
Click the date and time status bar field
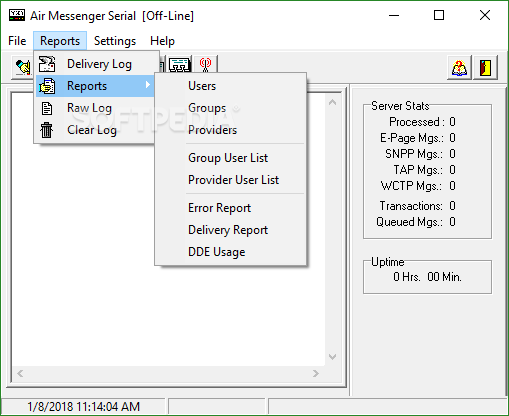click(83, 407)
